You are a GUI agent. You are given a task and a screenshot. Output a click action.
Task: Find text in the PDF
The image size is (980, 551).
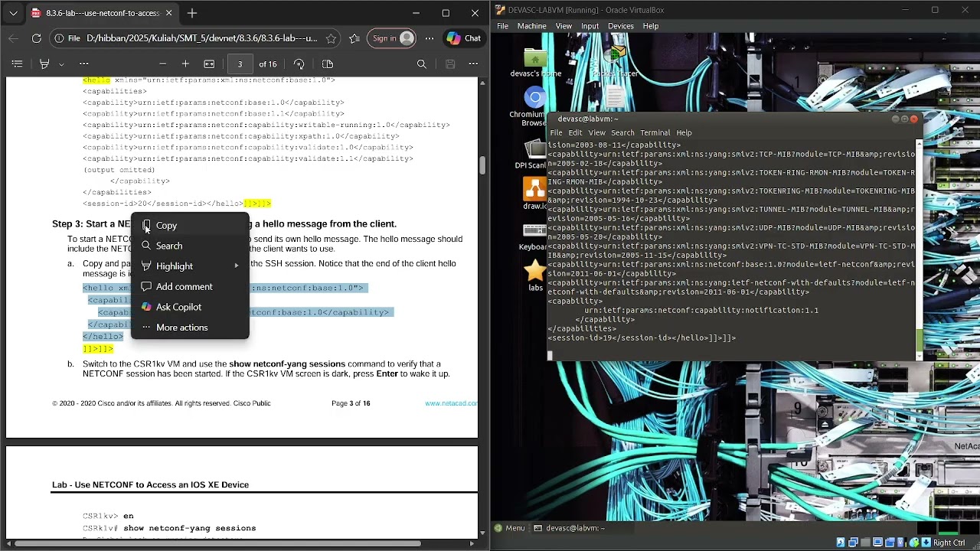tap(421, 64)
